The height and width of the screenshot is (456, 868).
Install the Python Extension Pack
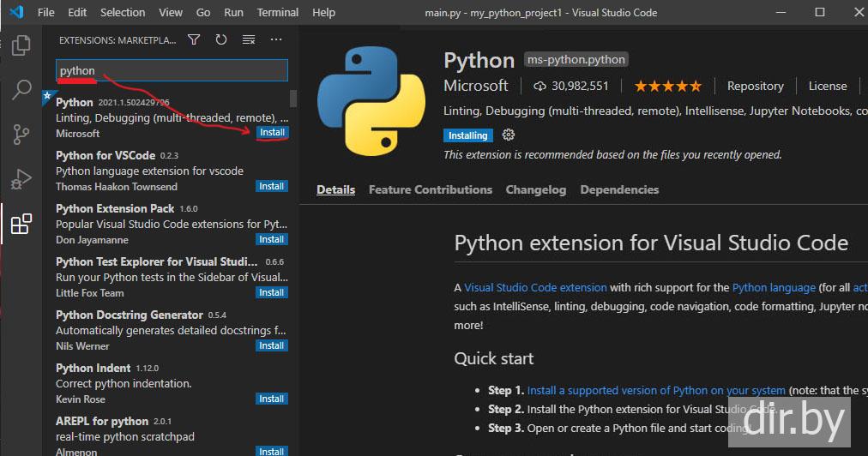click(x=272, y=239)
